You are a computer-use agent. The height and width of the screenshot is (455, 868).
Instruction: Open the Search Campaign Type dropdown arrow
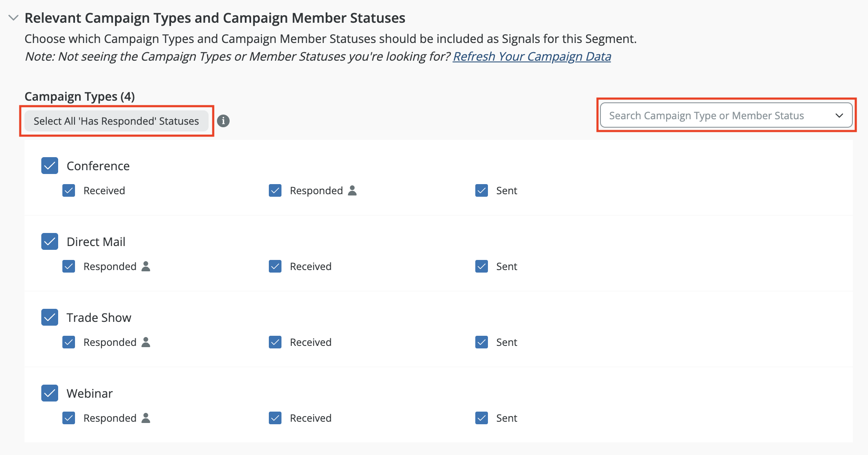839,115
